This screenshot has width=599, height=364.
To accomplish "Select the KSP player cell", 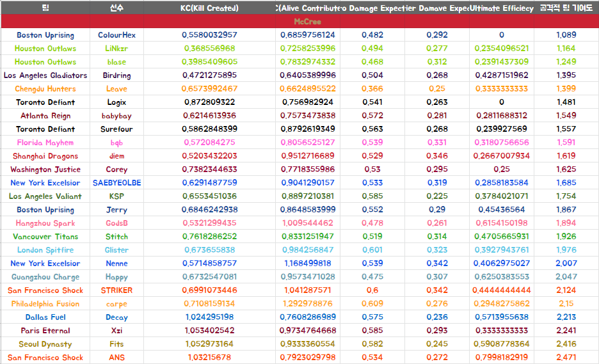I will 116,196.
